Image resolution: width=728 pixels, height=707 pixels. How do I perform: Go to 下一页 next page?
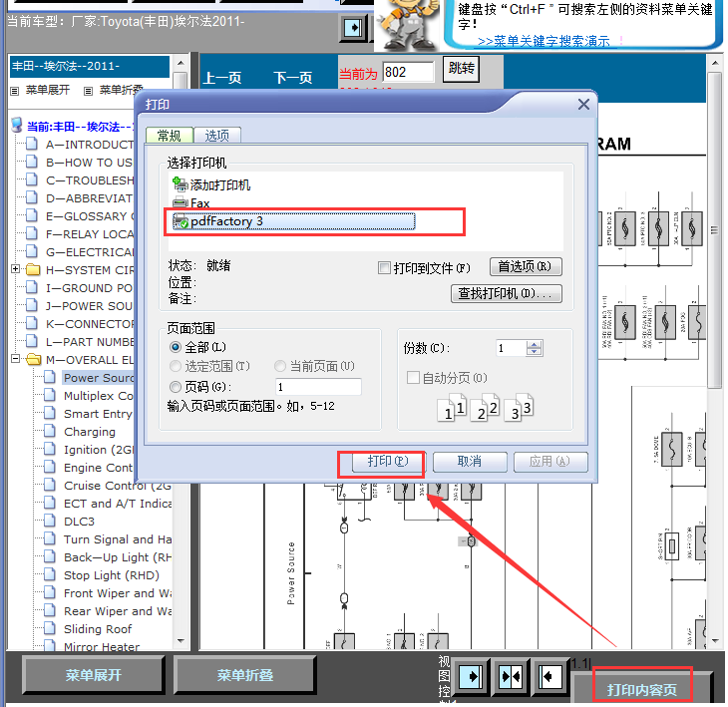click(293, 78)
